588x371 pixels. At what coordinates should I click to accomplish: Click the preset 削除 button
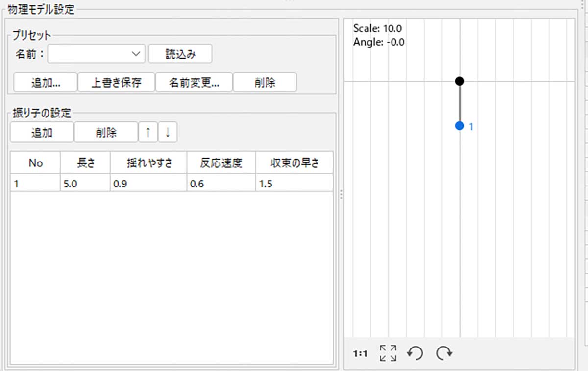tap(265, 82)
